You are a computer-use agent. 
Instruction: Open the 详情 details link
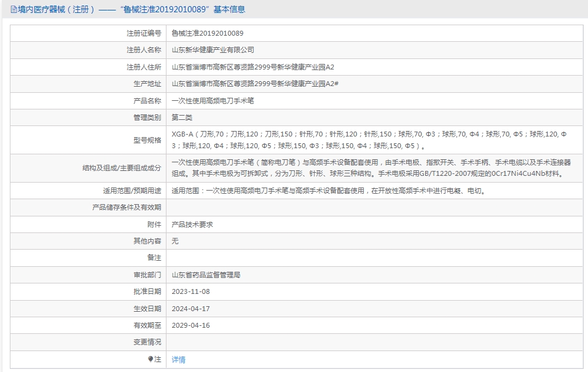[179, 360]
